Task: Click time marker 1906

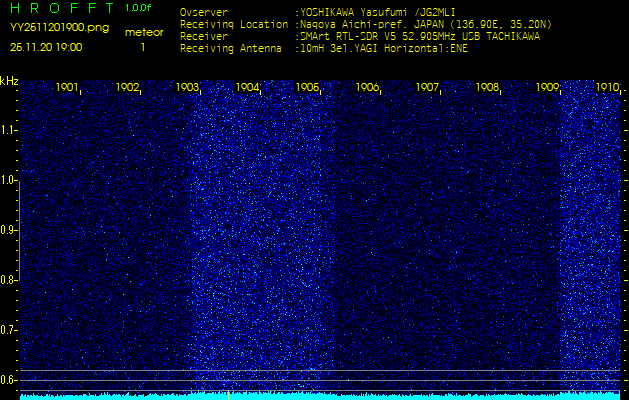Action: click(367, 87)
